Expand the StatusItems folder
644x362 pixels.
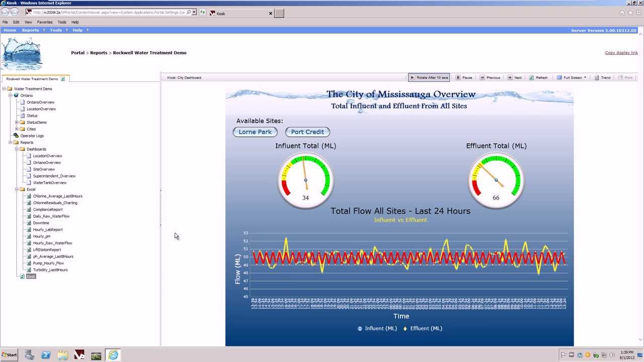coord(17,122)
